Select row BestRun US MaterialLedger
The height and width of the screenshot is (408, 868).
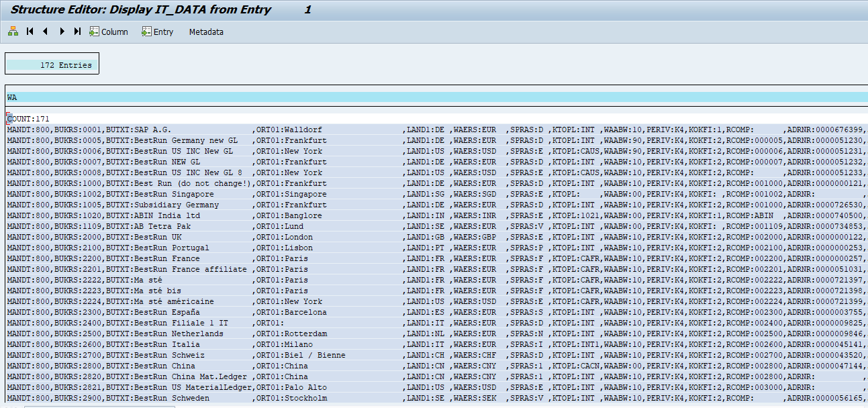436,387
